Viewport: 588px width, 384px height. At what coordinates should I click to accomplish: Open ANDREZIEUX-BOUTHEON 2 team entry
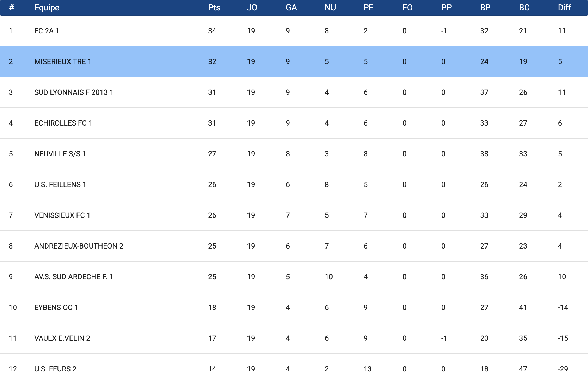click(79, 246)
